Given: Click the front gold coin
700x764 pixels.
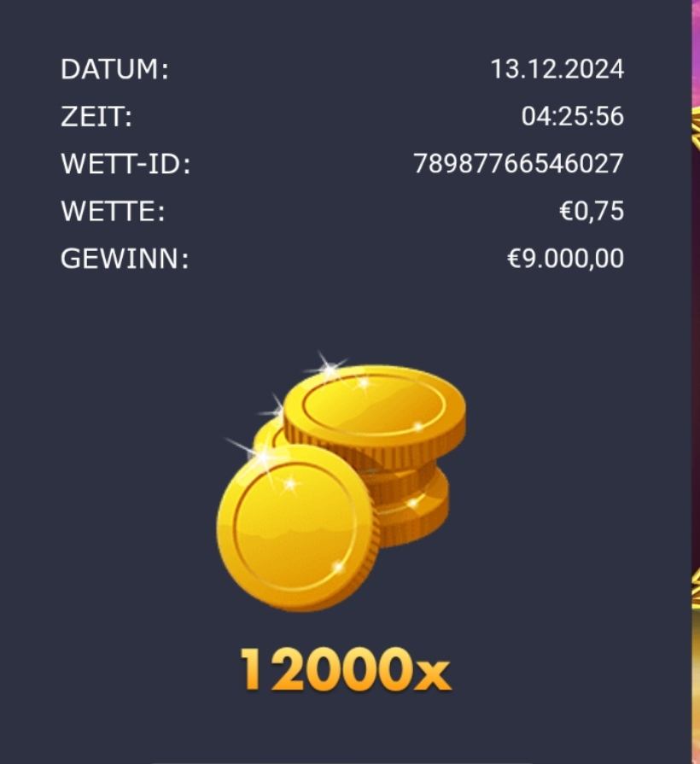Looking at the screenshot, I should 297,528.
